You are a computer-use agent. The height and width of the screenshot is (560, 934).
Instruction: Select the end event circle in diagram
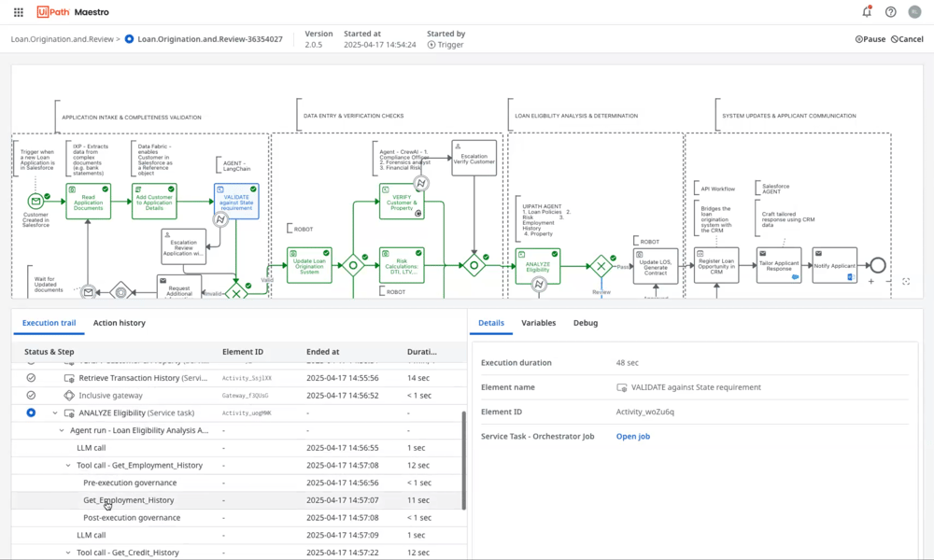877,265
